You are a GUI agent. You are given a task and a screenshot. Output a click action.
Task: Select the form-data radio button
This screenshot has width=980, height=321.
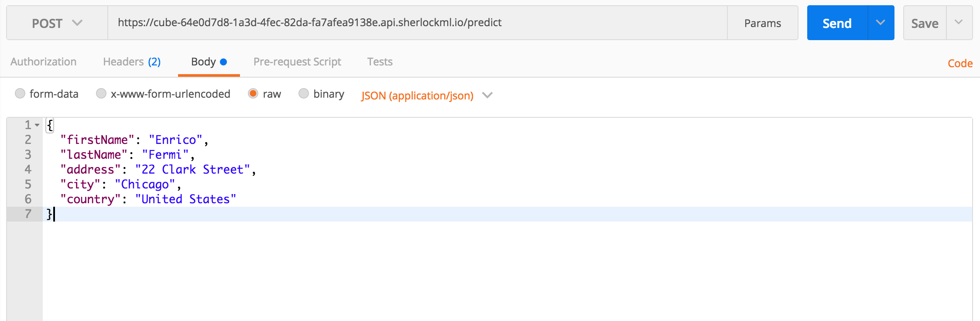pyautogui.click(x=20, y=94)
